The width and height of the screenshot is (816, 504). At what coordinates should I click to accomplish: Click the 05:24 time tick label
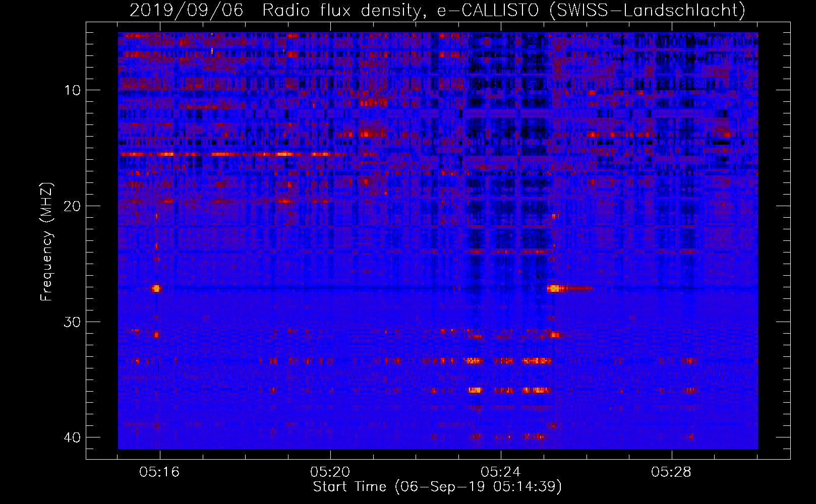(x=501, y=472)
